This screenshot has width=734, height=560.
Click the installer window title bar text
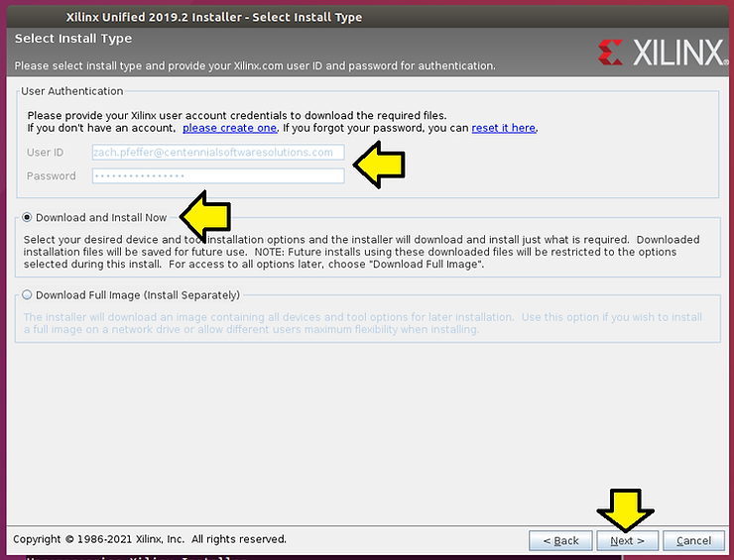click(x=214, y=17)
